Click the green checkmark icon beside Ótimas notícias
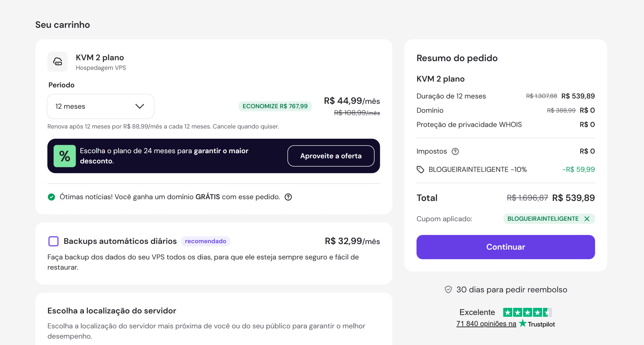 click(x=51, y=197)
